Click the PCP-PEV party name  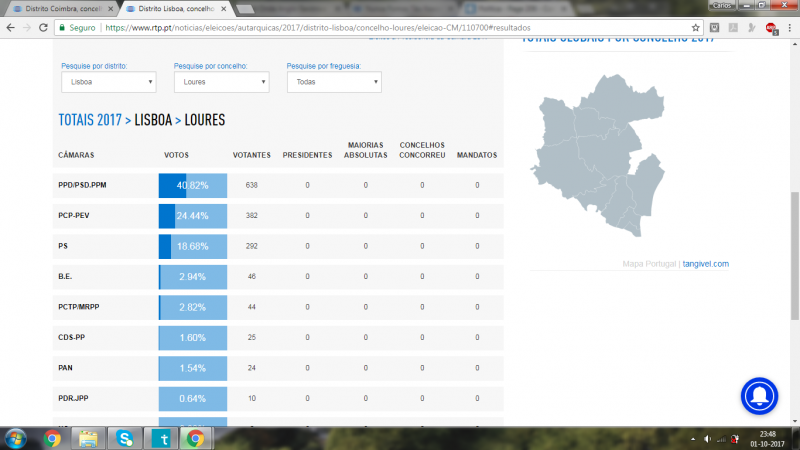point(73,216)
